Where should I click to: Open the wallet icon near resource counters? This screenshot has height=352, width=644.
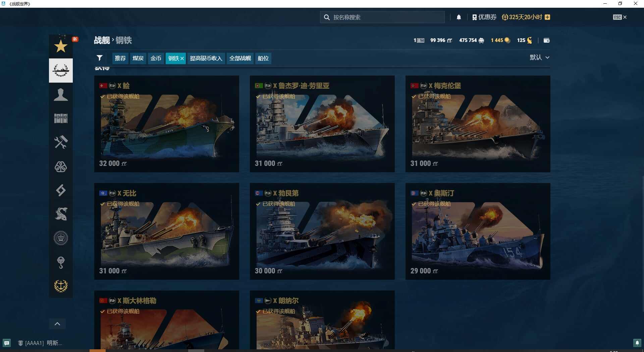(x=547, y=40)
